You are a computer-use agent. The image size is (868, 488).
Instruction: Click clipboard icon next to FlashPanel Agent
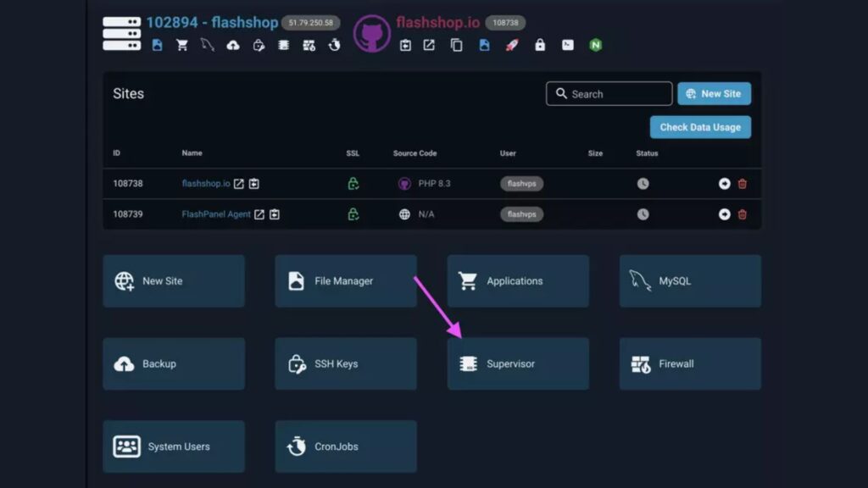[275, 214]
